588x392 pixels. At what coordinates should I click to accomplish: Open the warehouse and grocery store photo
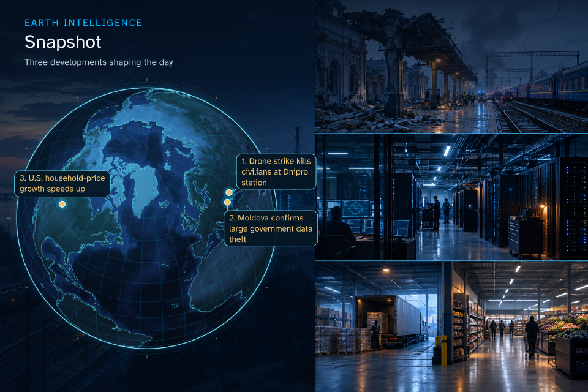tap(451, 326)
